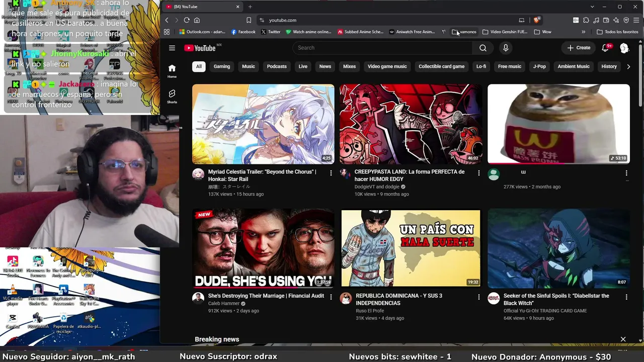Open the DodgieVT and dodgie channel link
This screenshot has height=362, width=644.
point(377,187)
